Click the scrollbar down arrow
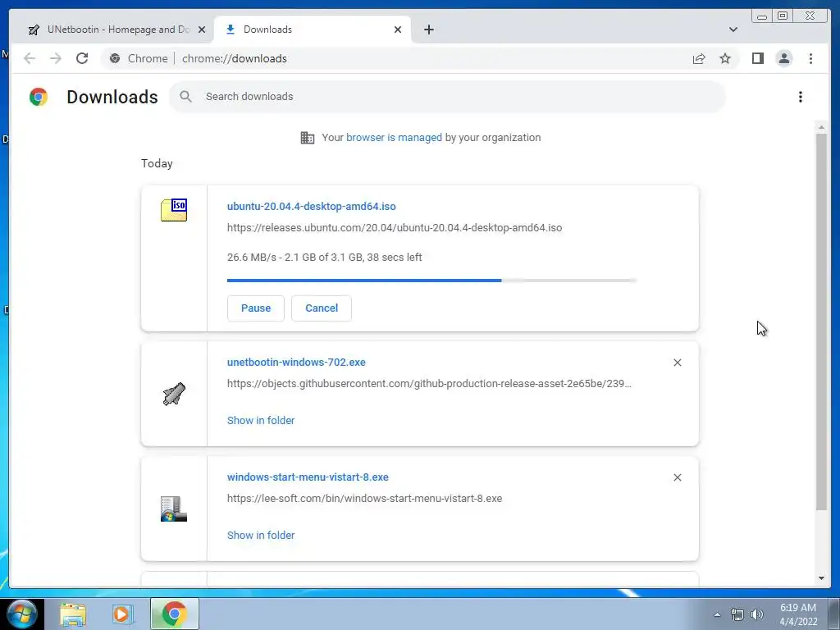This screenshot has width=840, height=630. click(821, 578)
